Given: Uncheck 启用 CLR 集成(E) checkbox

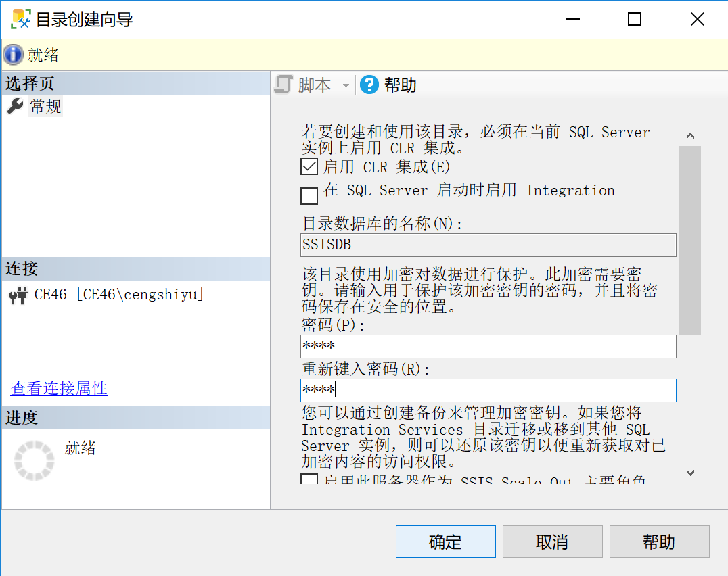Looking at the screenshot, I should 309,166.
